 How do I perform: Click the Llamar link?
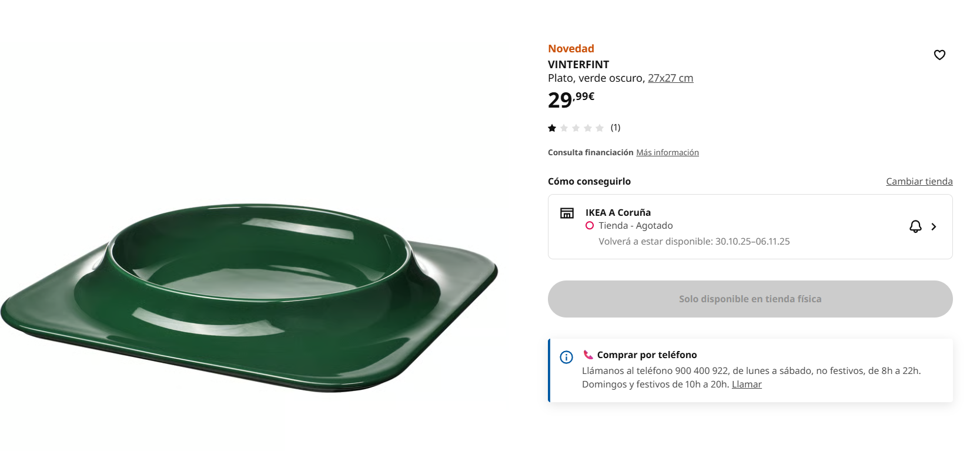coord(747,384)
